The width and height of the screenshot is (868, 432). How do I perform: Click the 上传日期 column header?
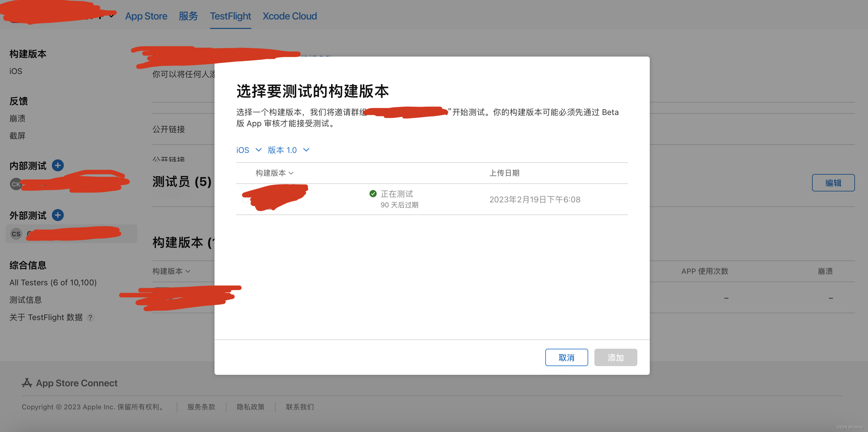pos(504,173)
